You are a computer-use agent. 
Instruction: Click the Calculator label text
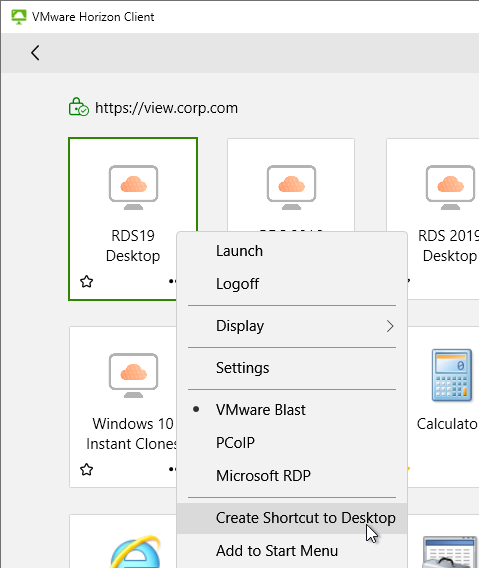coord(447,424)
